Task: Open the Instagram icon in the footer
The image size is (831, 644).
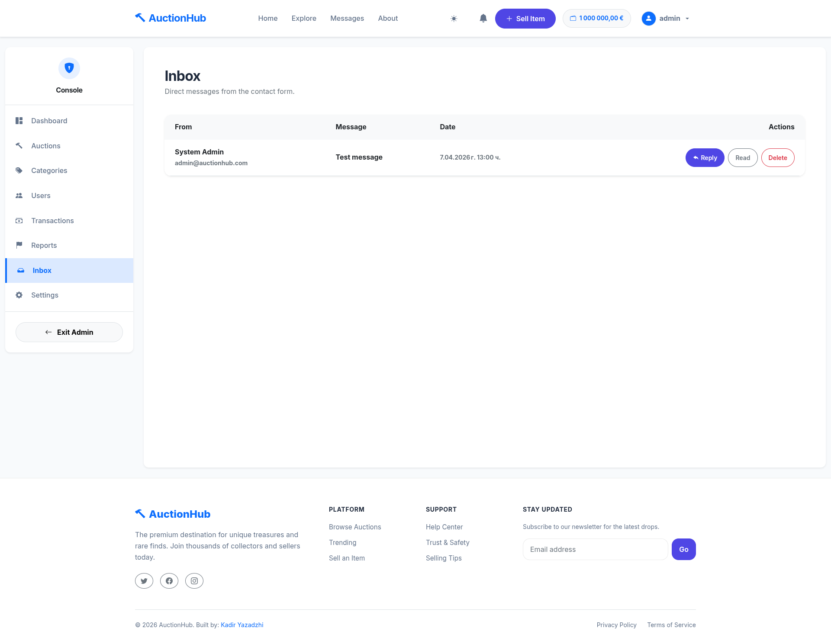Action: [x=194, y=581]
